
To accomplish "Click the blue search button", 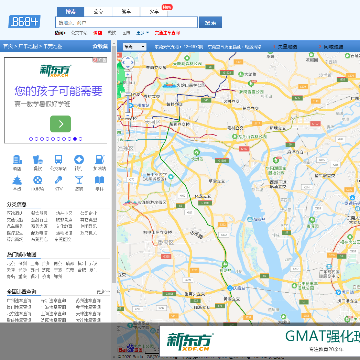I will click(x=210, y=22).
